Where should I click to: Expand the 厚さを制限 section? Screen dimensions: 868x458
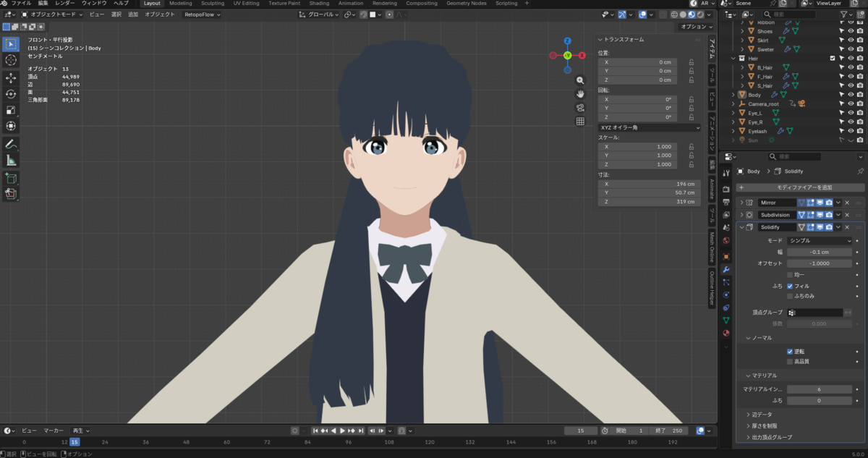[765, 426]
